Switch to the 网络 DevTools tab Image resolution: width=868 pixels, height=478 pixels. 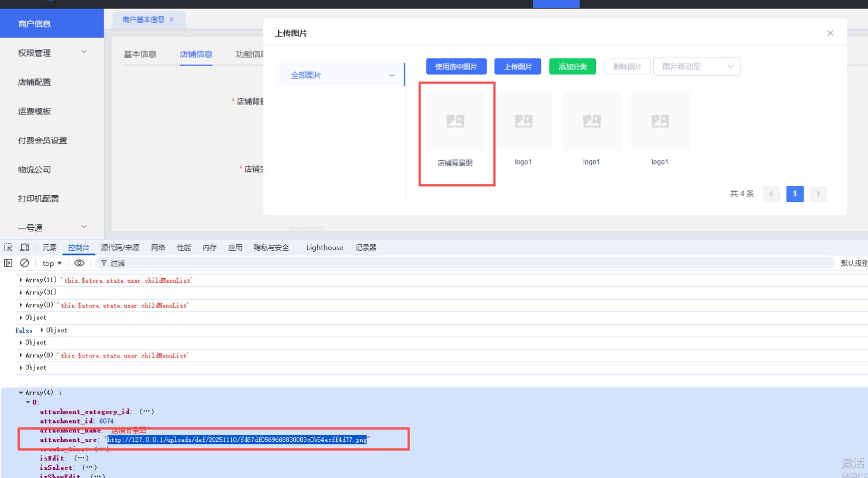pyautogui.click(x=158, y=248)
